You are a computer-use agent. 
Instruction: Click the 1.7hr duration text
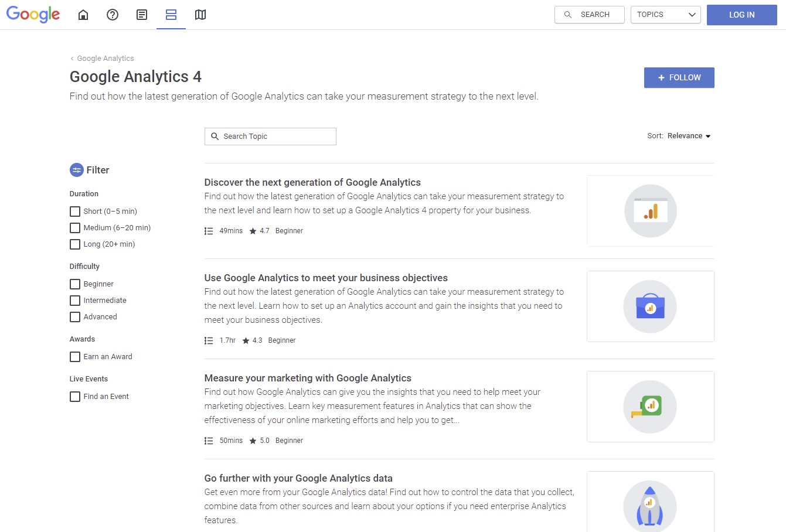pyautogui.click(x=227, y=340)
